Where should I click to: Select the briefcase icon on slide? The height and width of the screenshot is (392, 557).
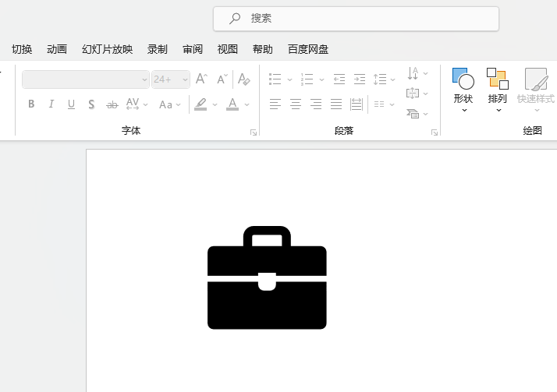pos(267,277)
